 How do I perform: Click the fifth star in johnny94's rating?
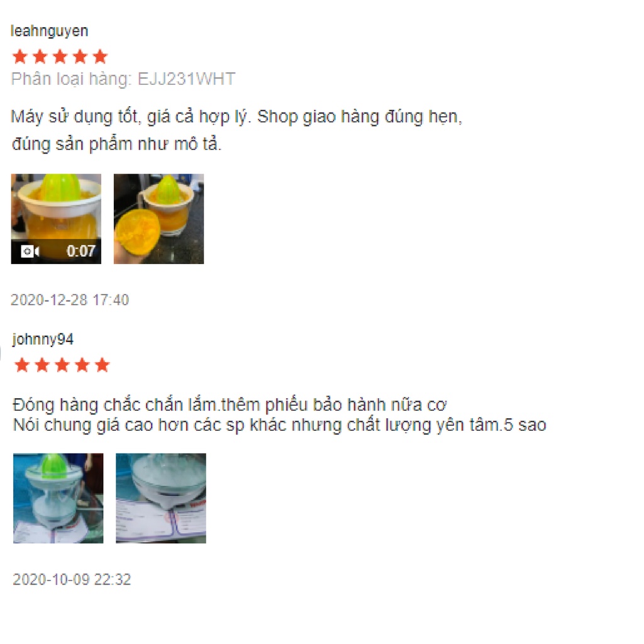[x=103, y=365]
